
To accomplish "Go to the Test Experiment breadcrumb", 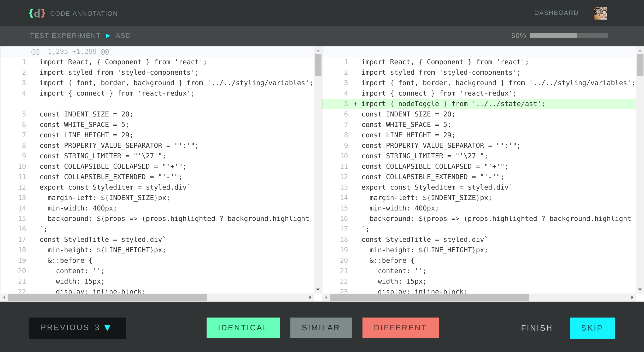I will point(65,36).
